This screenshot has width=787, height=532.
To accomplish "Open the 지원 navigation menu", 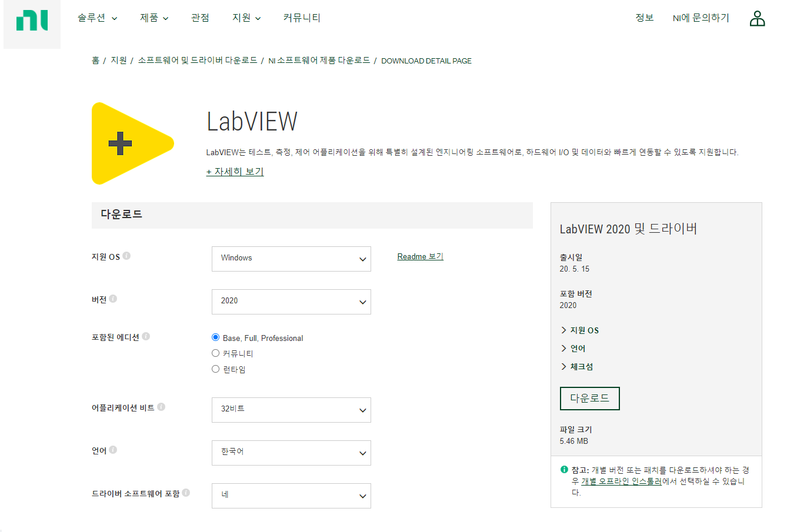I will coord(246,18).
